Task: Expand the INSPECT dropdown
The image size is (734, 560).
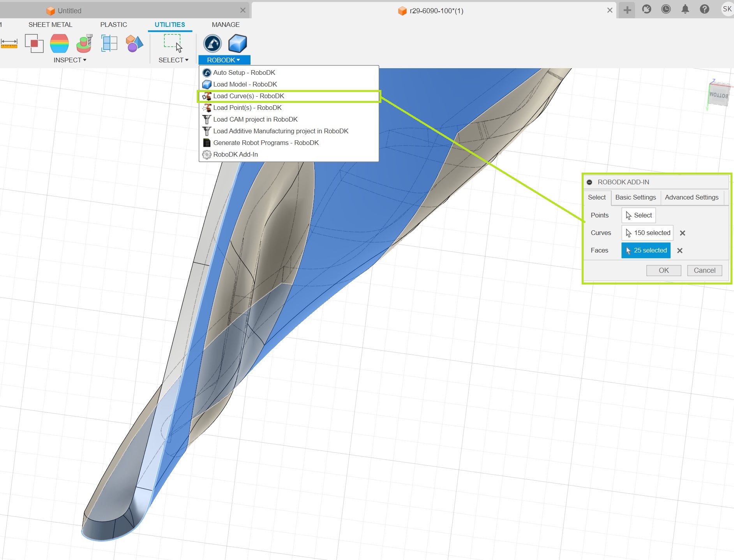Action: point(70,60)
